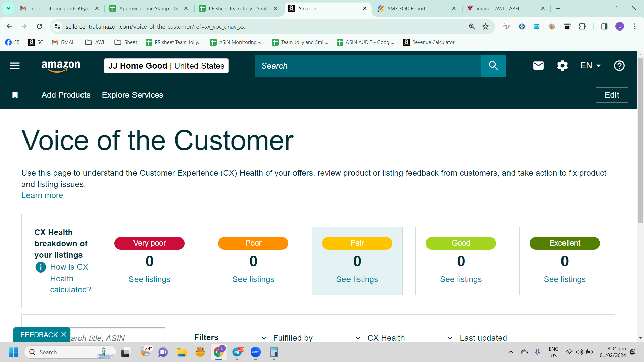Screen dimensions: 644x362
Task: Open the Chrome side panel
Action: pos(604,26)
